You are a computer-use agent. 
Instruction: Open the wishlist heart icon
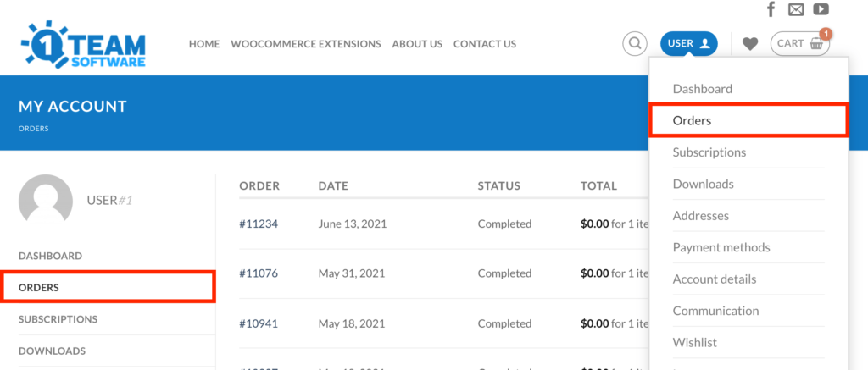point(750,44)
